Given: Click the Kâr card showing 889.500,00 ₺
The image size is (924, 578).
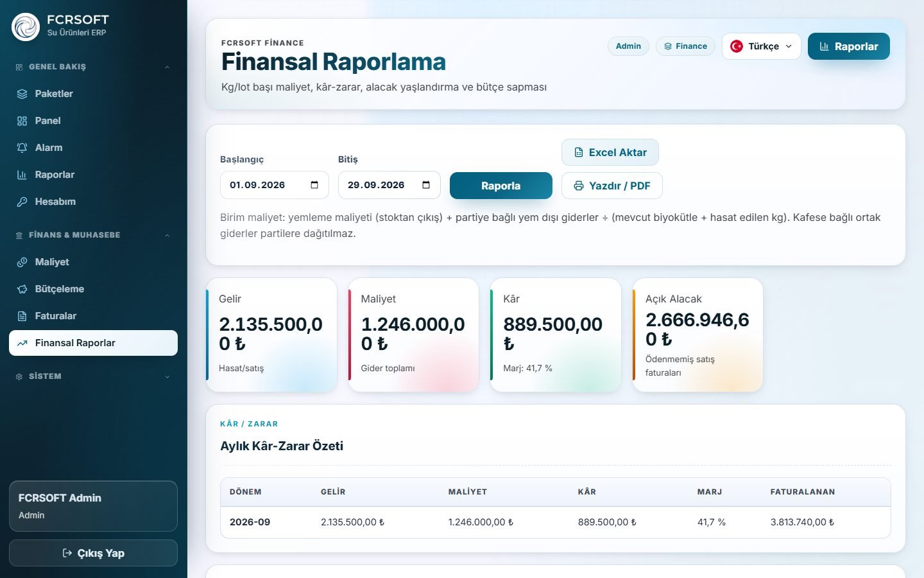Looking at the screenshot, I should [556, 335].
